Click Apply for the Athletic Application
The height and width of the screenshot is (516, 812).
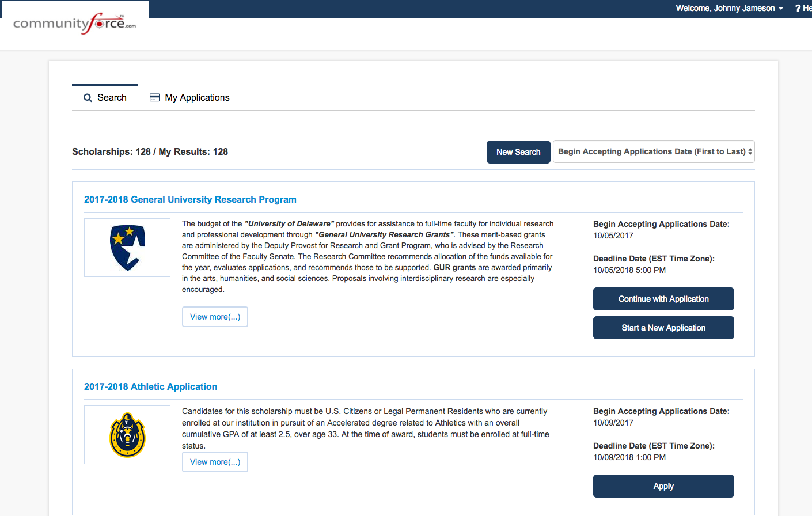pyautogui.click(x=663, y=486)
